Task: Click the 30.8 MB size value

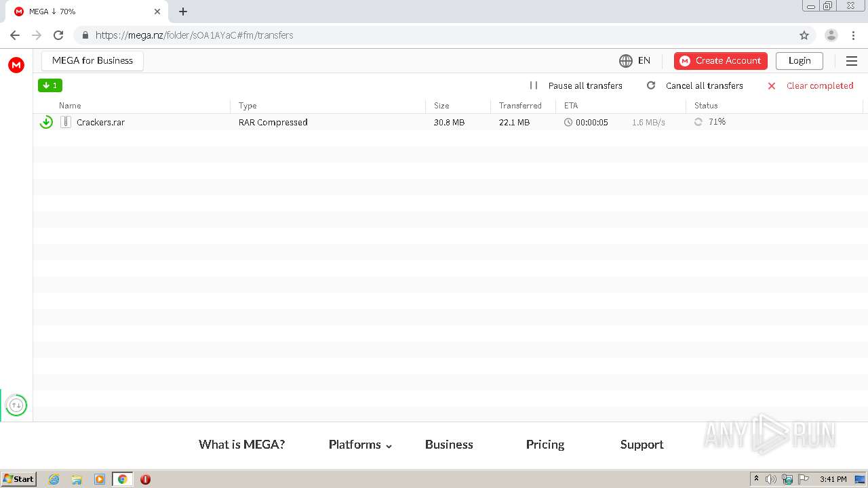Action: tap(449, 123)
